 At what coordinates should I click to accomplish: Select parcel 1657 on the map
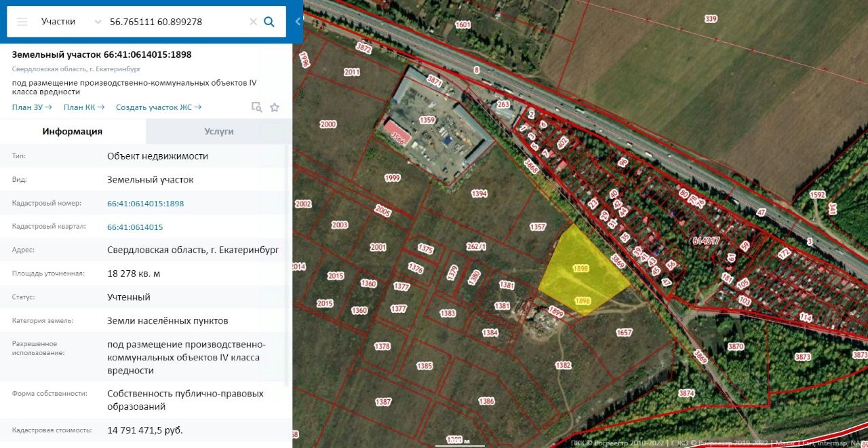624,332
